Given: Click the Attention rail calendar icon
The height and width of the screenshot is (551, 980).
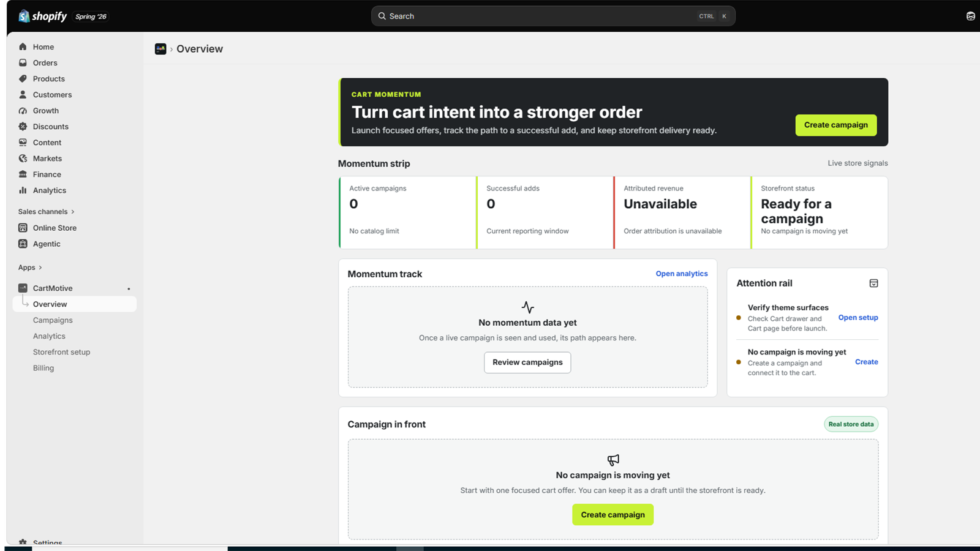Looking at the screenshot, I should tap(873, 283).
